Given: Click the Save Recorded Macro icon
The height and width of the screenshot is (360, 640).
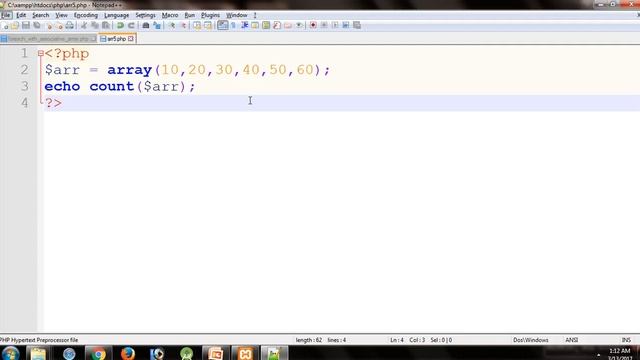Looking at the screenshot, I should pyautogui.click(x=357, y=25).
